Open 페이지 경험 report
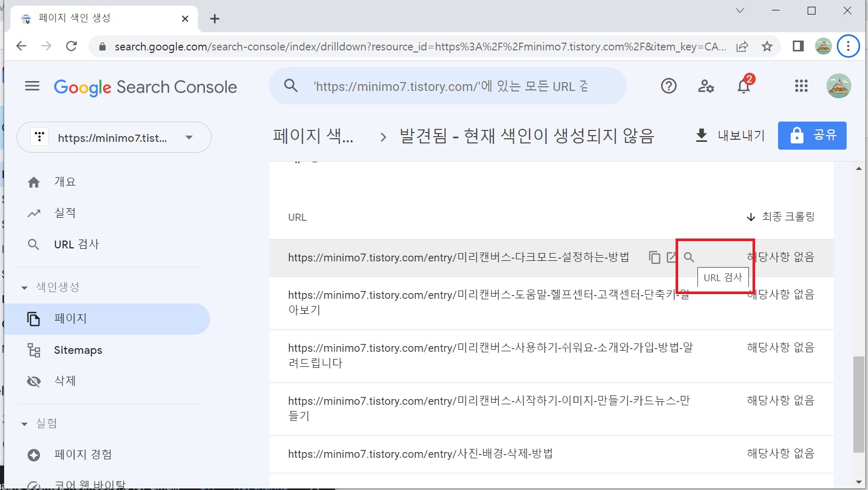 pos(70,455)
